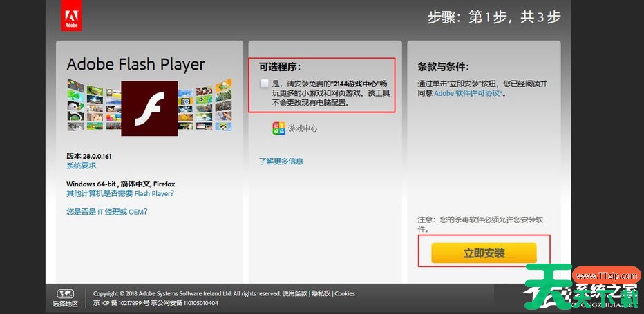644x314 pixels.
Task: Click the 步骤: 第1步, 共3步 text
Action: (x=494, y=18)
